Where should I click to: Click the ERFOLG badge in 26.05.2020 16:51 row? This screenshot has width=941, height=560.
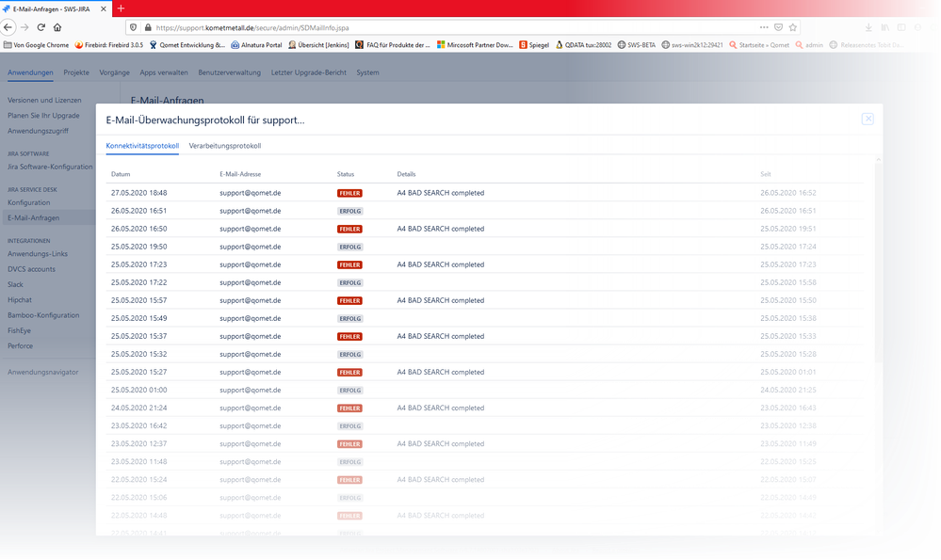point(349,211)
